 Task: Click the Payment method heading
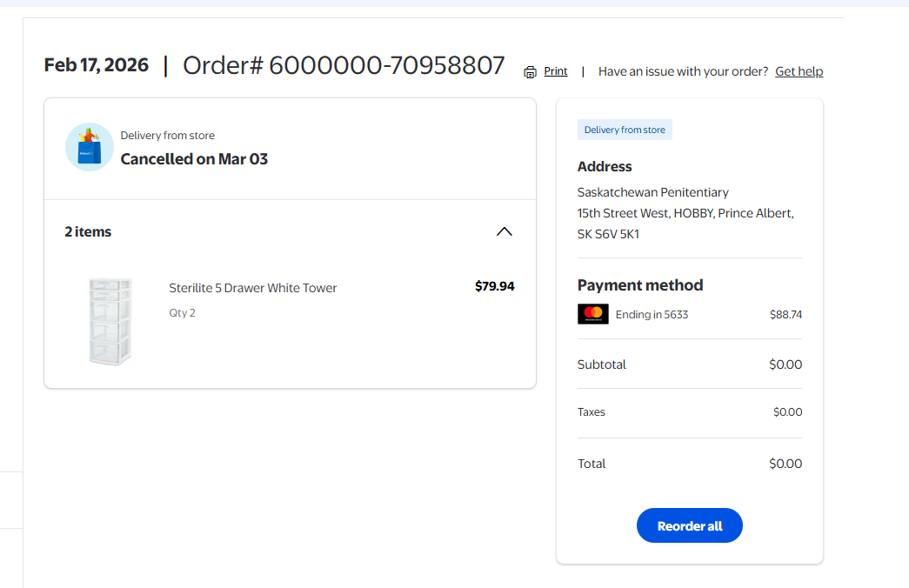[640, 285]
